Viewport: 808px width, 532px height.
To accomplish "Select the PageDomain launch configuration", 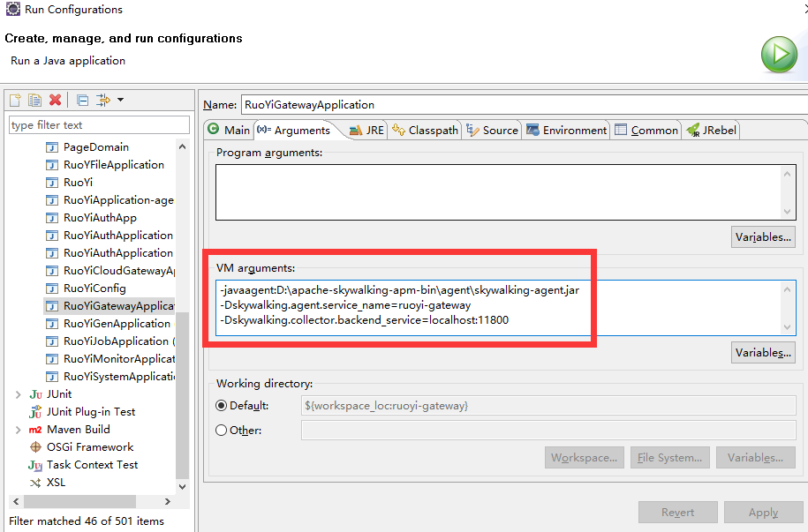I will (95, 147).
